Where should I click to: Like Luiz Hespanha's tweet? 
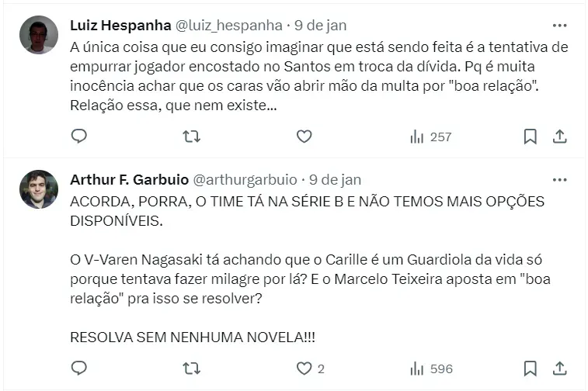[x=304, y=137]
